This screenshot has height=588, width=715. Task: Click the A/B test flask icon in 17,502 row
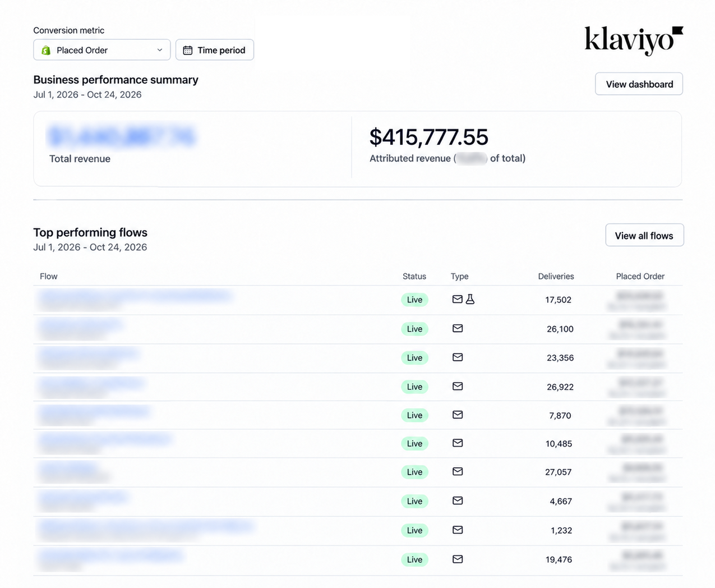[470, 300]
